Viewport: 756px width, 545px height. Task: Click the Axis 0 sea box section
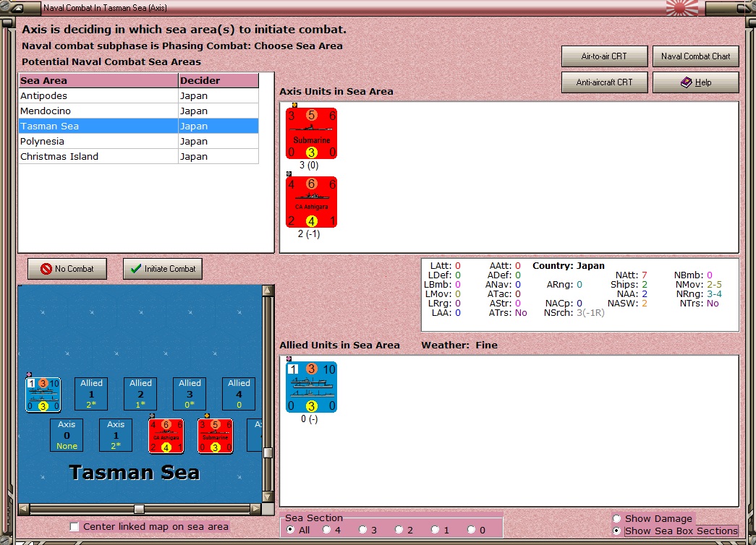coord(67,435)
